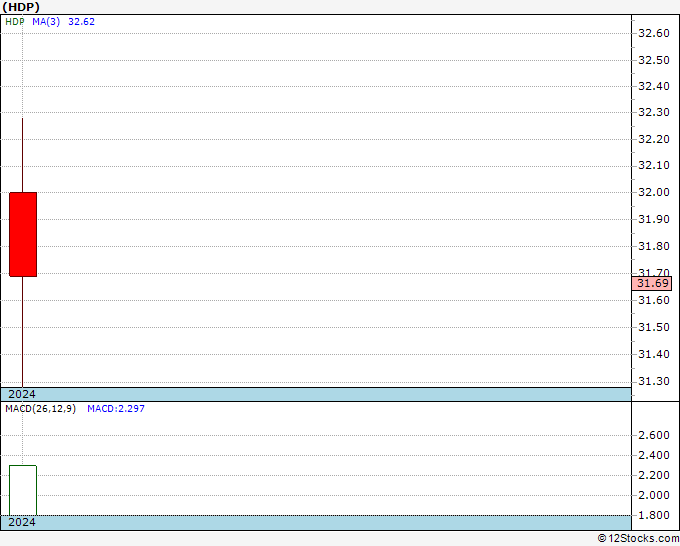Click the 12Stocks.com copyright text

pos(638,539)
